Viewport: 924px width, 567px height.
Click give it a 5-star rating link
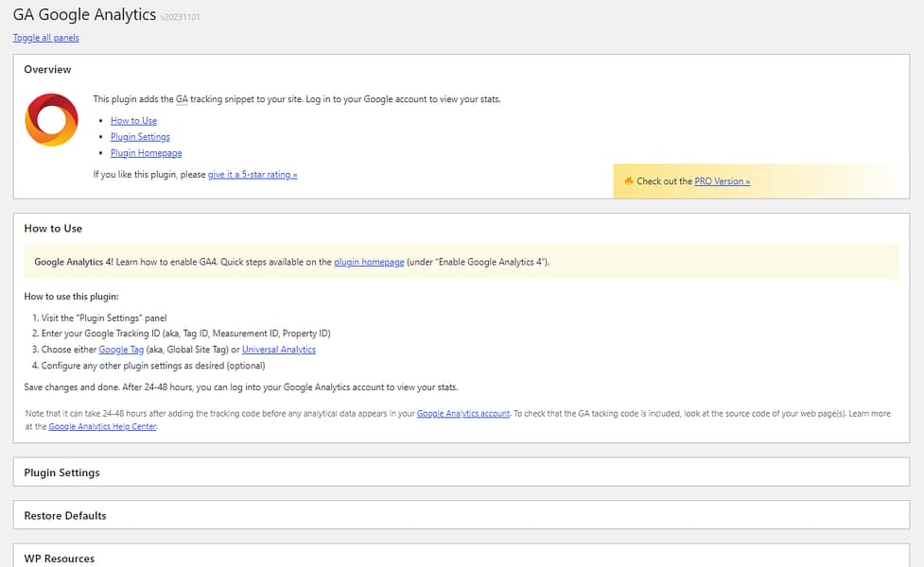tap(253, 175)
